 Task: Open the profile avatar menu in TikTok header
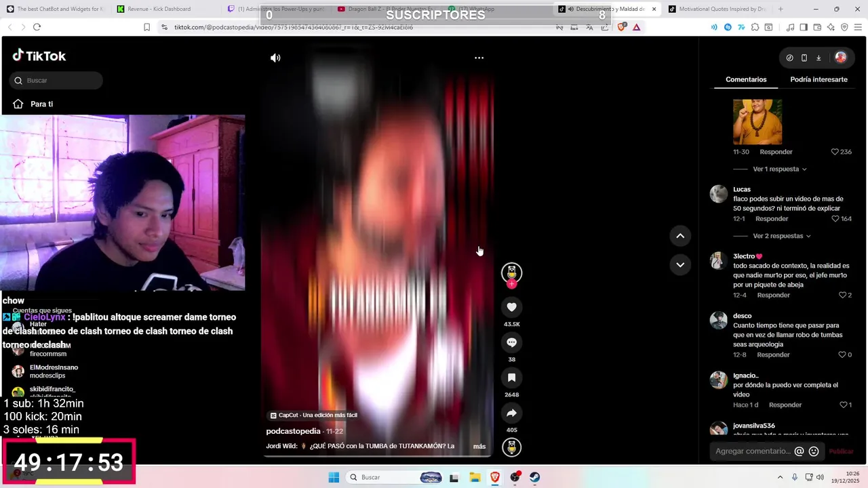pos(841,58)
